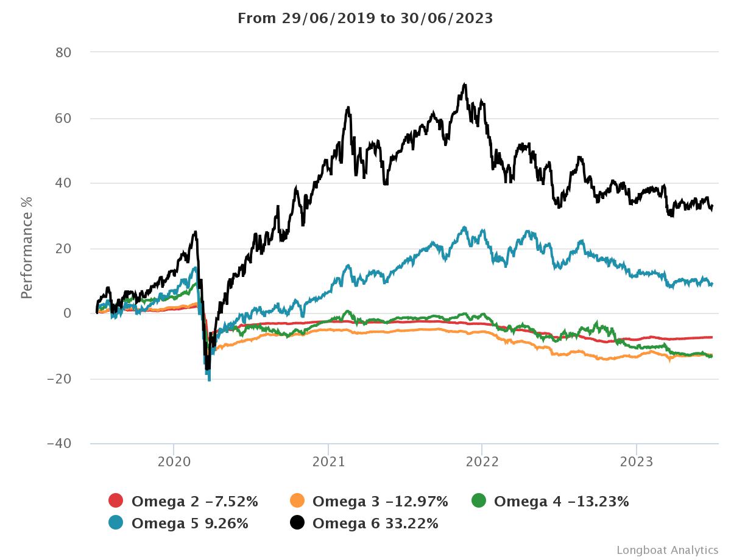Toggle the Omega 6 33.22% legend label

click(x=375, y=523)
